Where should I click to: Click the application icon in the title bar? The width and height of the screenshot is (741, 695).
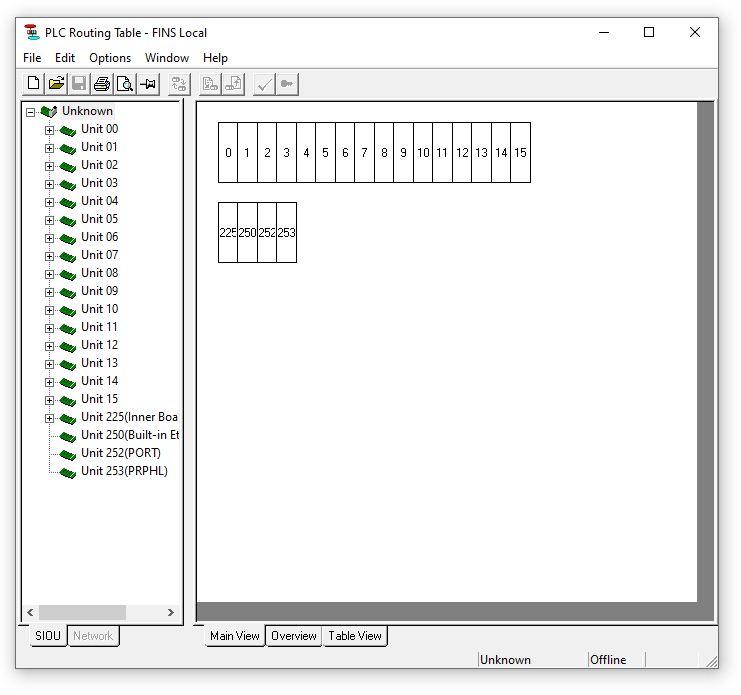coord(32,32)
